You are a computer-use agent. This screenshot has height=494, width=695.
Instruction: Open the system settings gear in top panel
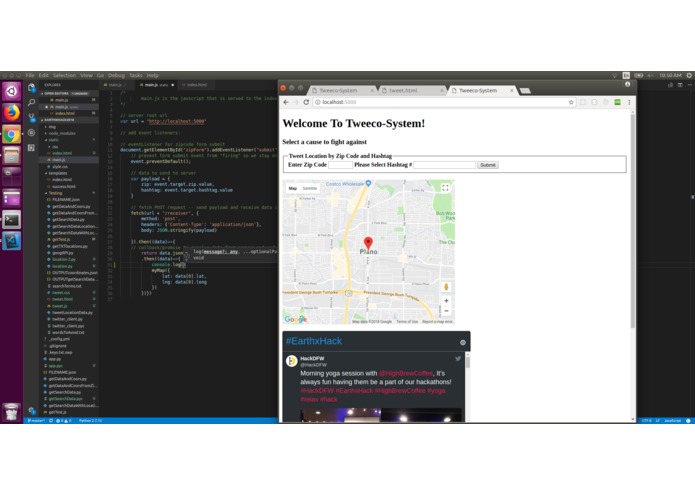[x=689, y=75]
